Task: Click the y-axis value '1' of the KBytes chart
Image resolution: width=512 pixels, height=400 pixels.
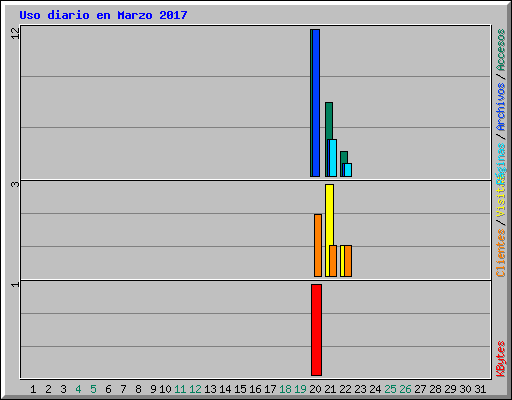Action: (16, 284)
